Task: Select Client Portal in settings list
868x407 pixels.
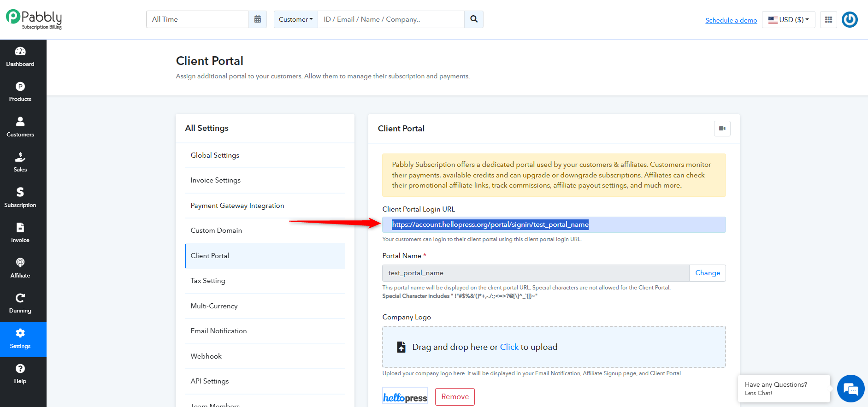Action: 265,256
